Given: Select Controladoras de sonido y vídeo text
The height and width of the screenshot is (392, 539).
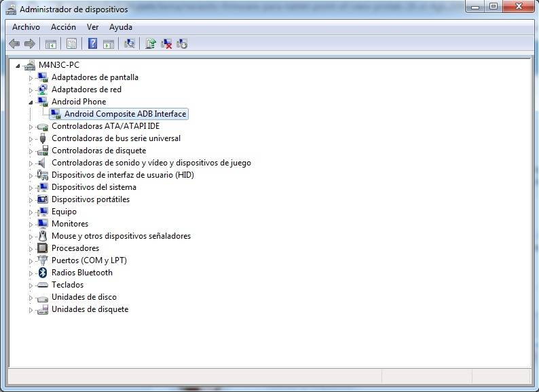Looking at the screenshot, I should [x=151, y=163].
